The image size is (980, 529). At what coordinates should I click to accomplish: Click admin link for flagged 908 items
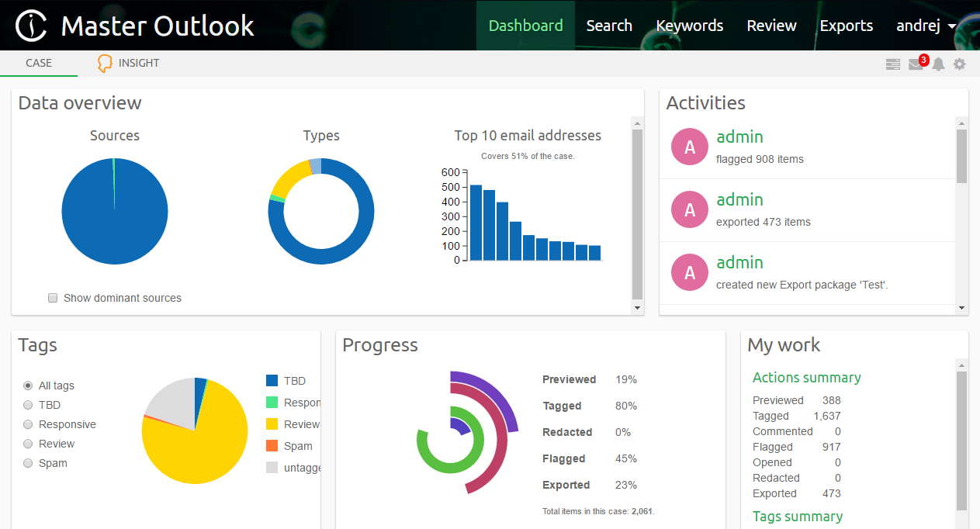[739, 137]
